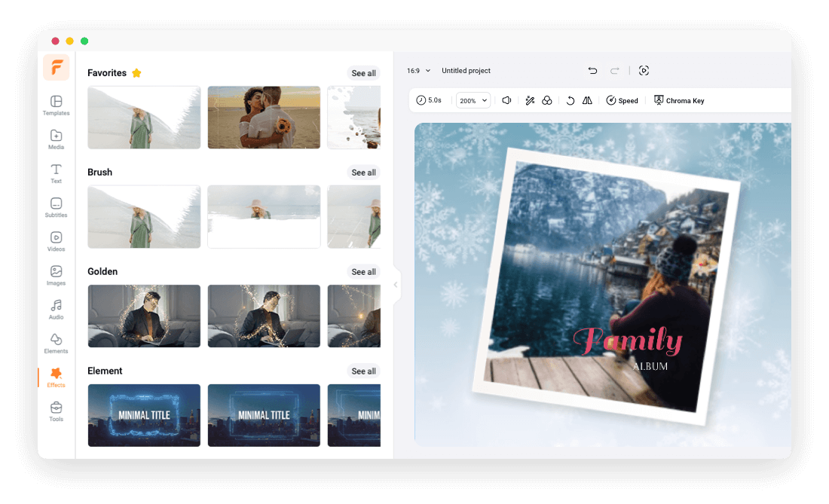This screenshot has height=504, width=829.
Task: Click See all next to Golden effects
Action: [x=363, y=271]
